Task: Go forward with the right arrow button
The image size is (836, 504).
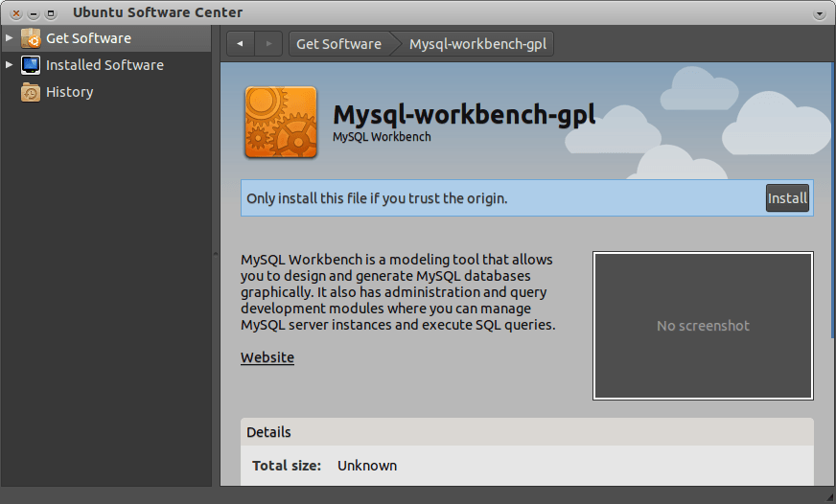Action: (x=268, y=44)
